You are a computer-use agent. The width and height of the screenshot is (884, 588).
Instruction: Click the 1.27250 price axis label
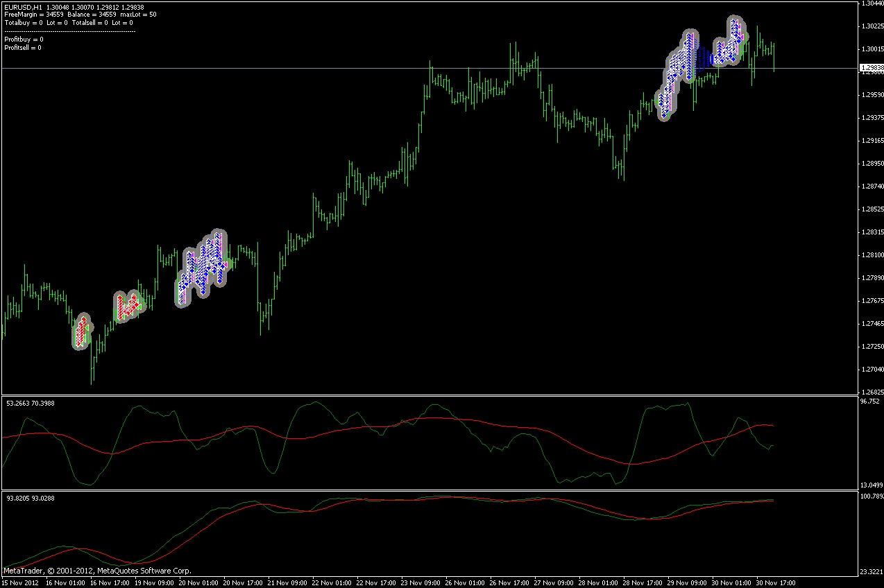click(872, 347)
